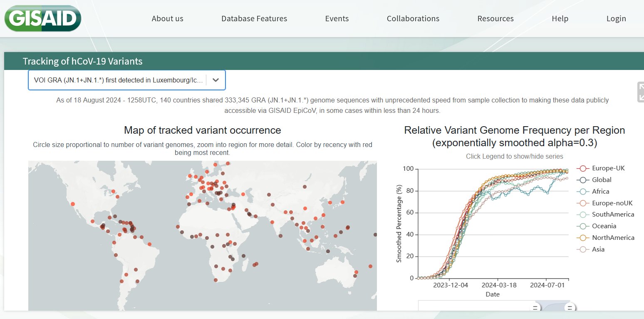644x319 pixels.
Task: Click Oceania legend marker
Action: click(583, 226)
